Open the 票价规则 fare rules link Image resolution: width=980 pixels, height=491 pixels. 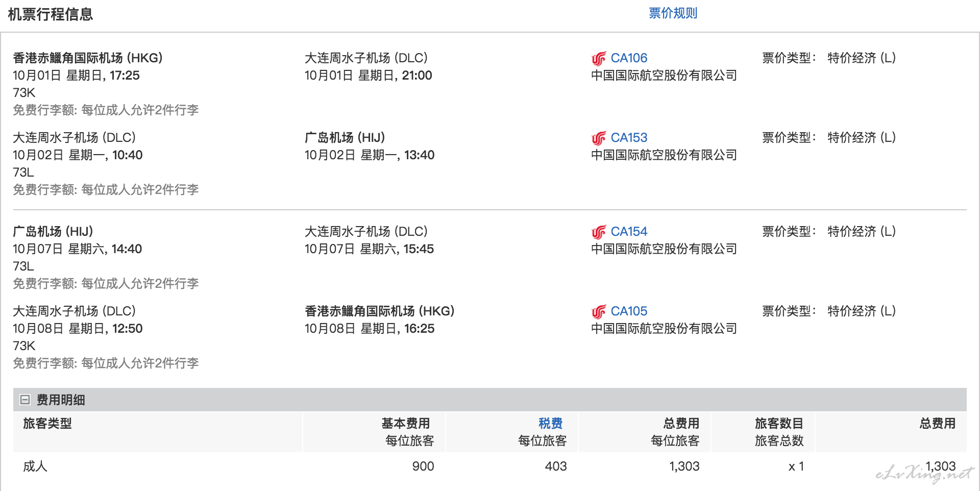[x=673, y=13]
